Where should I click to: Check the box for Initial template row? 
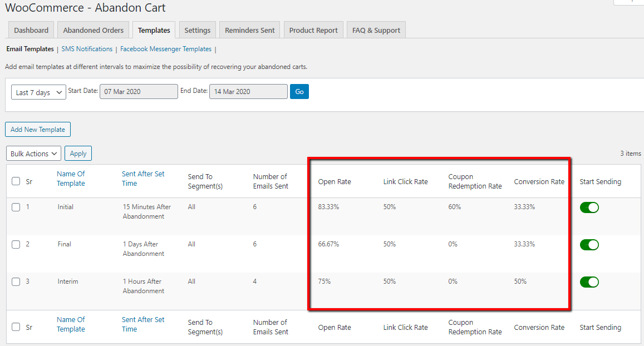pos(16,207)
